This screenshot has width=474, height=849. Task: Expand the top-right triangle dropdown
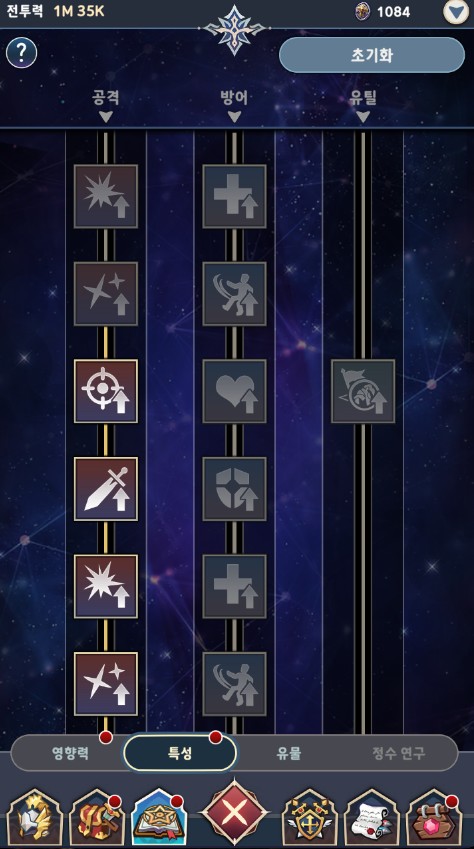pyautogui.click(x=456, y=11)
